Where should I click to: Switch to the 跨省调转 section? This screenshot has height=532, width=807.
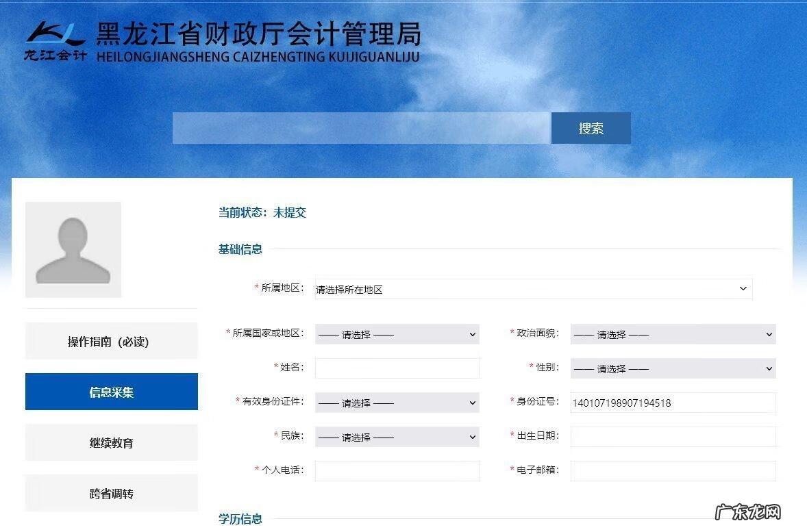111,492
